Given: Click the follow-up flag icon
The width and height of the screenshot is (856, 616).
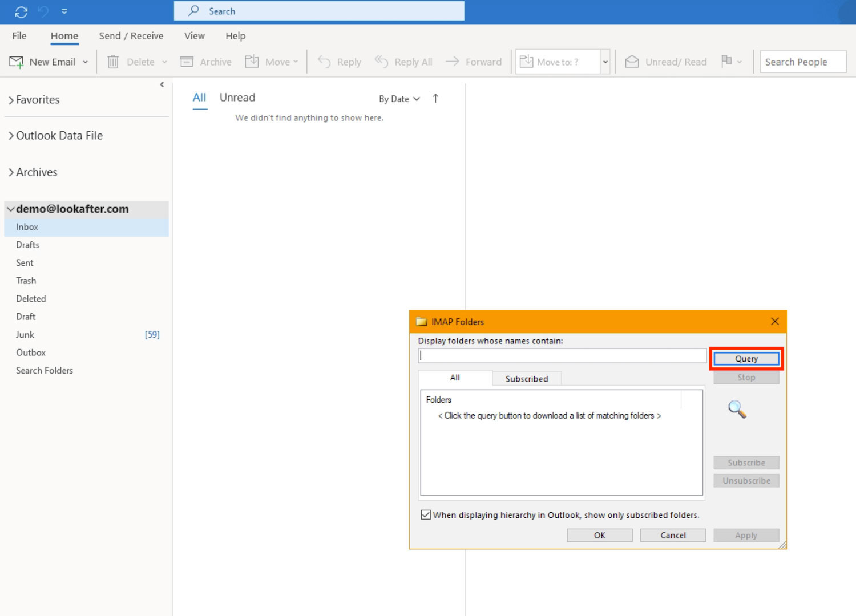Looking at the screenshot, I should click(726, 61).
